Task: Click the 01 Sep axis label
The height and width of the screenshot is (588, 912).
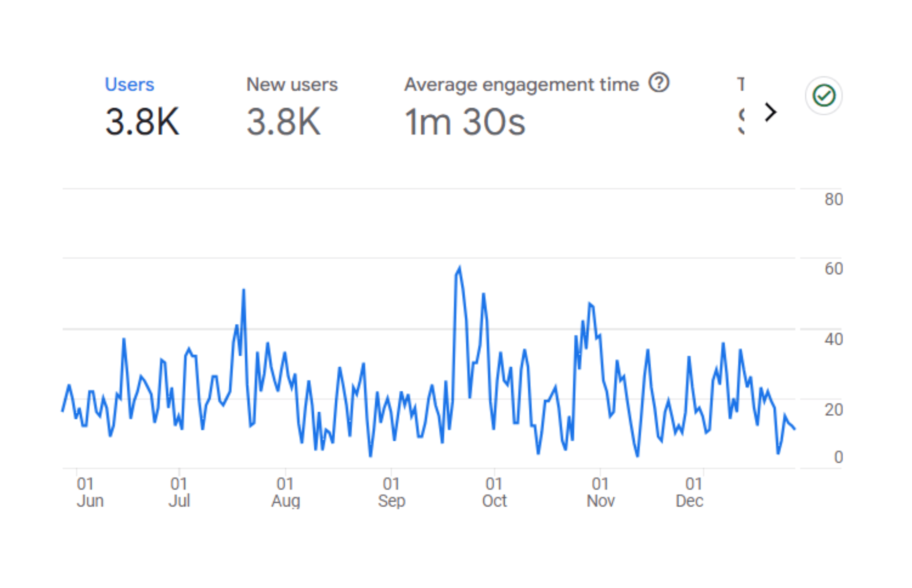Action: pos(391,492)
